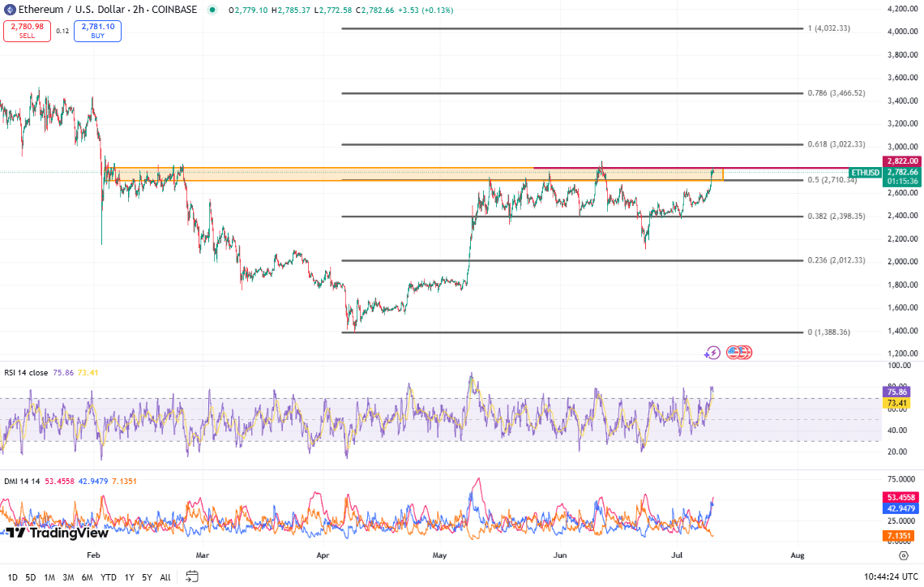Image resolution: width=924 pixels, height=587 pixels.
Task: Click the orange 7.1351 DMI value tag
Action: pyautogui.click(x=899, y=536)
